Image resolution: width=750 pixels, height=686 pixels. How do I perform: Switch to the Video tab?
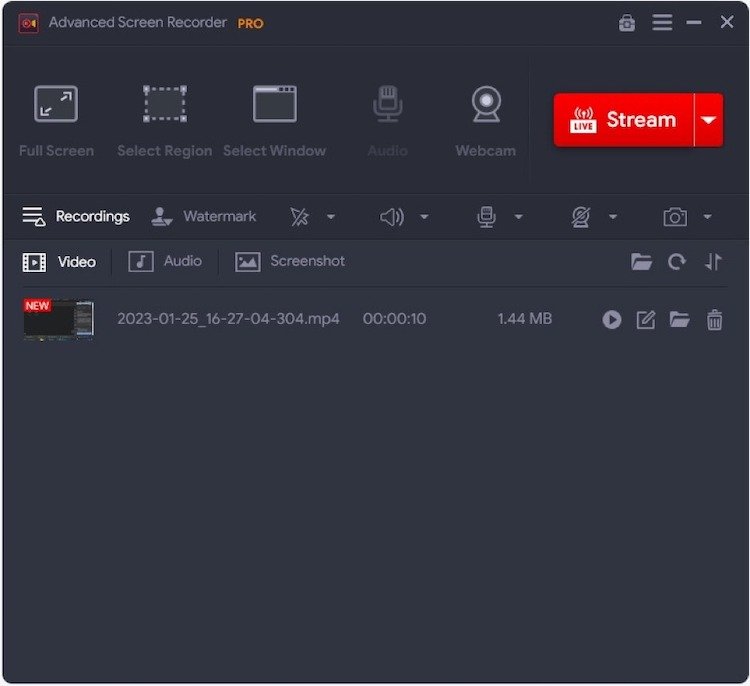click(x=59, y=262)
